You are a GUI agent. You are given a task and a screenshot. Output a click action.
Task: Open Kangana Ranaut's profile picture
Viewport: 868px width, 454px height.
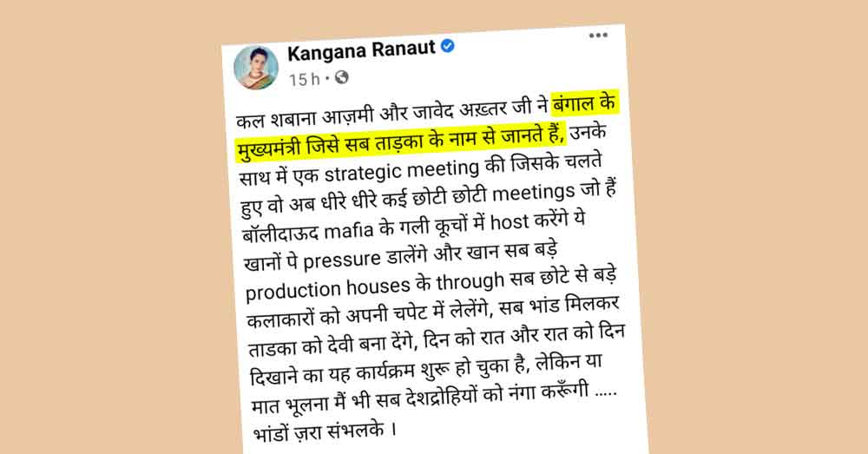click(256, 68)
